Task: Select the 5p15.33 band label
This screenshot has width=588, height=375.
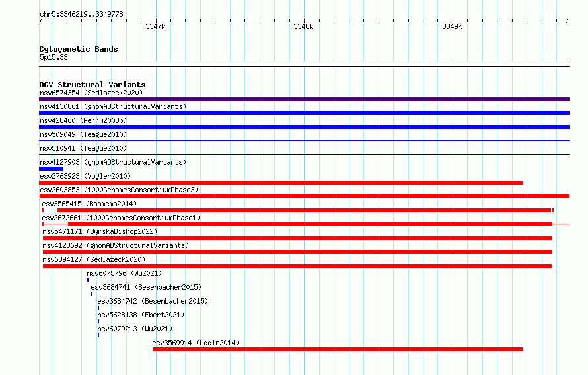Action: click(54, 57)
